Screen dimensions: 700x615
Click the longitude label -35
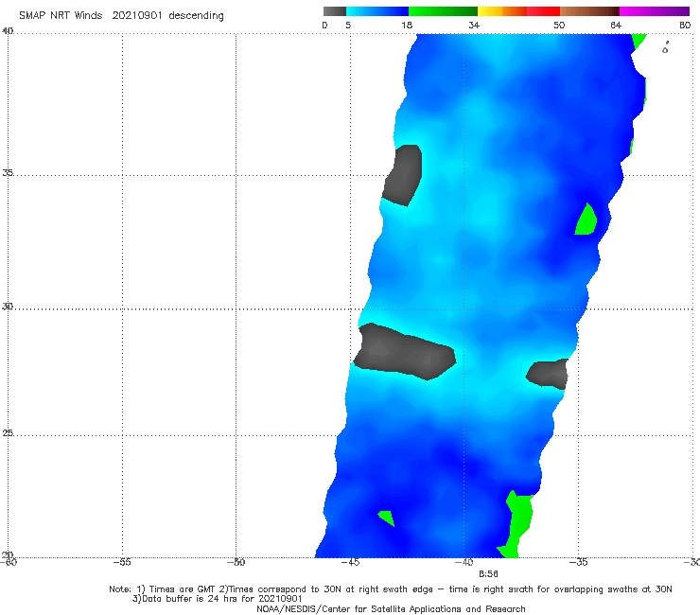[578, 562]
